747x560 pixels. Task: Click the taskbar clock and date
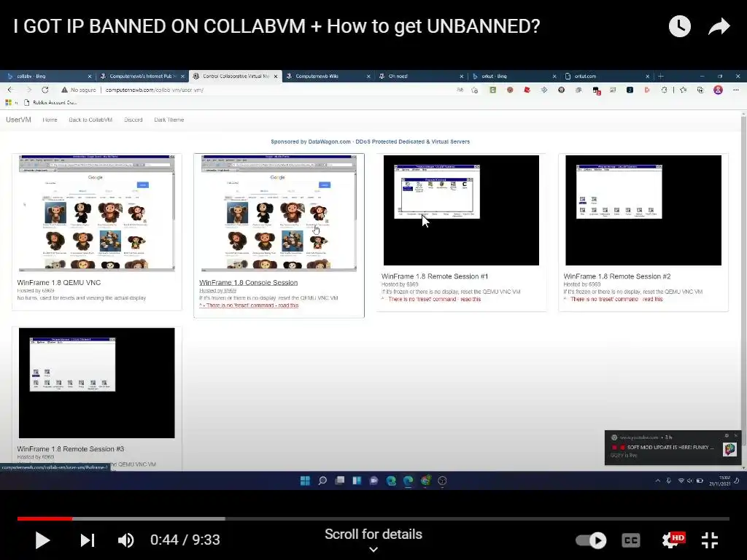(x=719, y=481)
